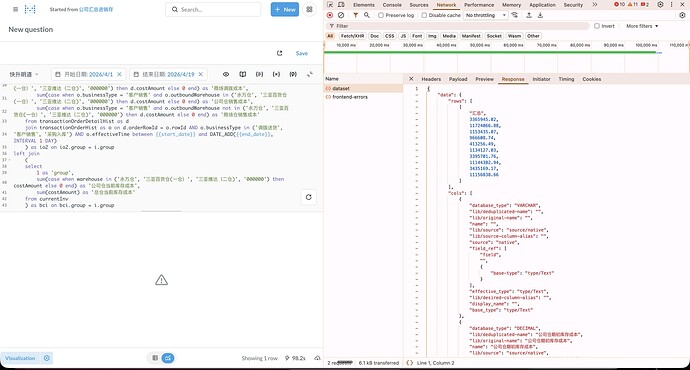This screenshot has height=370, width=690.
Task: Run the query with refresh button
Action: [x=308, y=197]
